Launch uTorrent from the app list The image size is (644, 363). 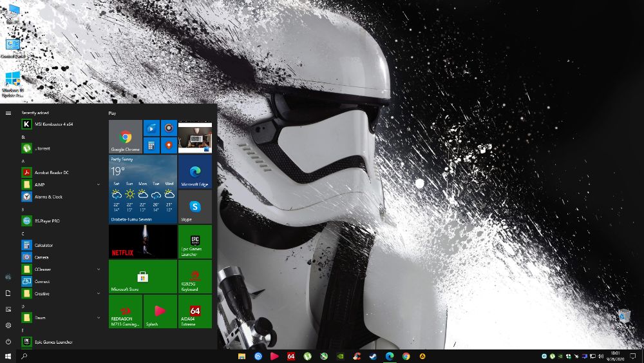pos(43,148)
